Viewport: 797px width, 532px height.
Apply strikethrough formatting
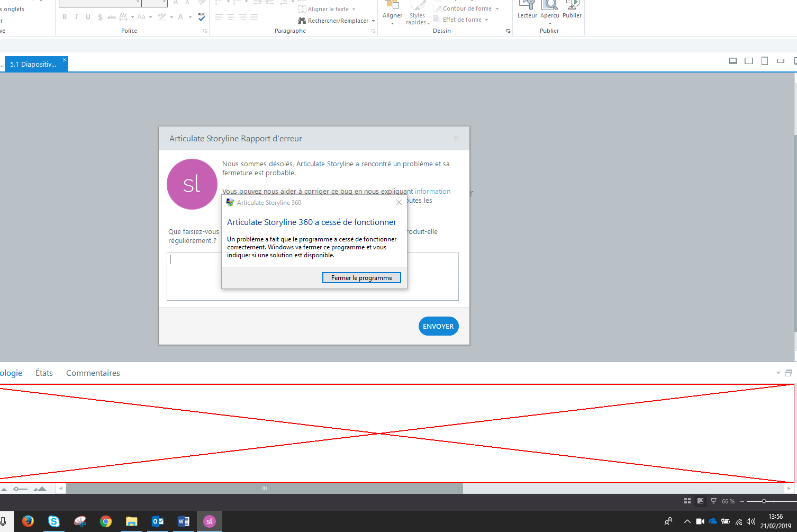(112, 17)
